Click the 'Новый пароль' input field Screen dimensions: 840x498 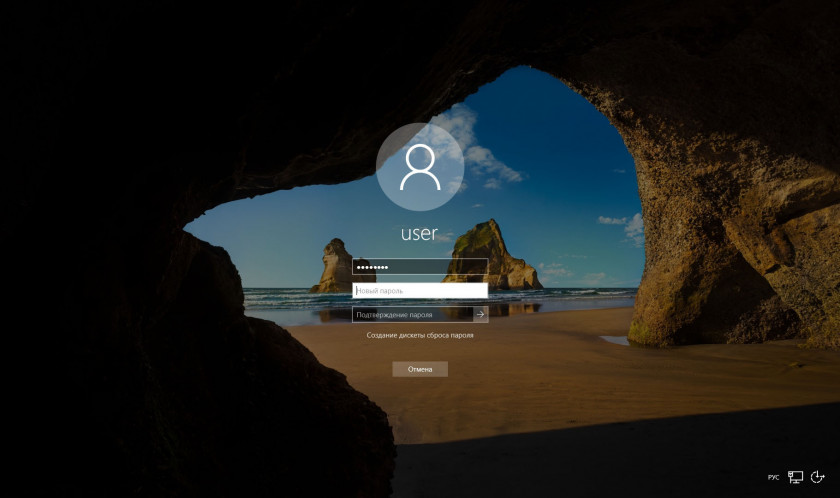pos(419,290)
